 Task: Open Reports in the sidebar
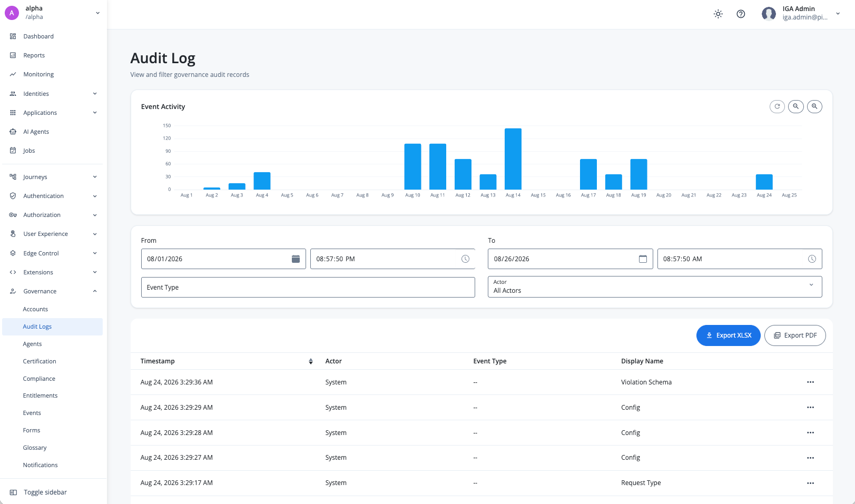click(34, 55)
